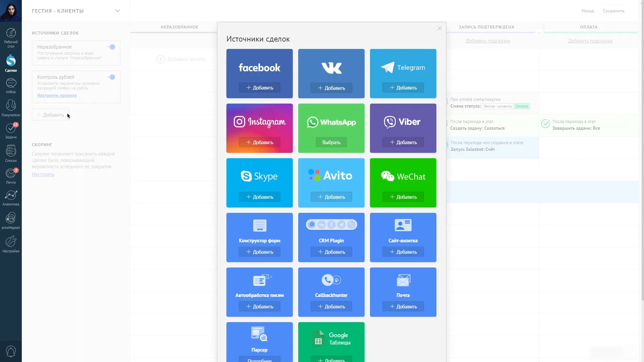Open Настроить правила for duplicate control
Screen dimensions: 644x362
pyautogui.click(x=57, y=95)
